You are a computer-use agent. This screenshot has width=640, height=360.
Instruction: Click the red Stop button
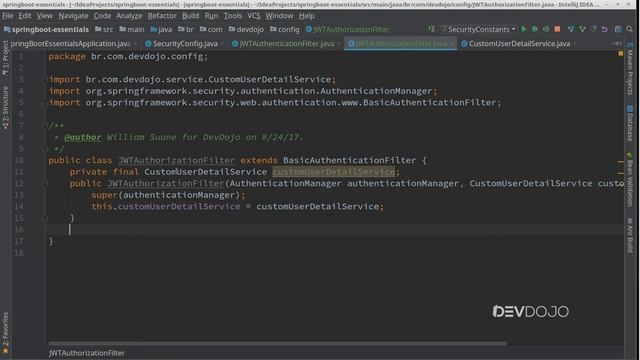tap(557, 29)
